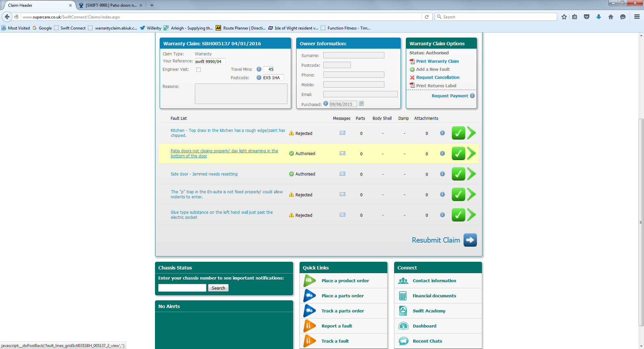
Task: Click the chassis number input field
Action: click(x=182, y=288)
